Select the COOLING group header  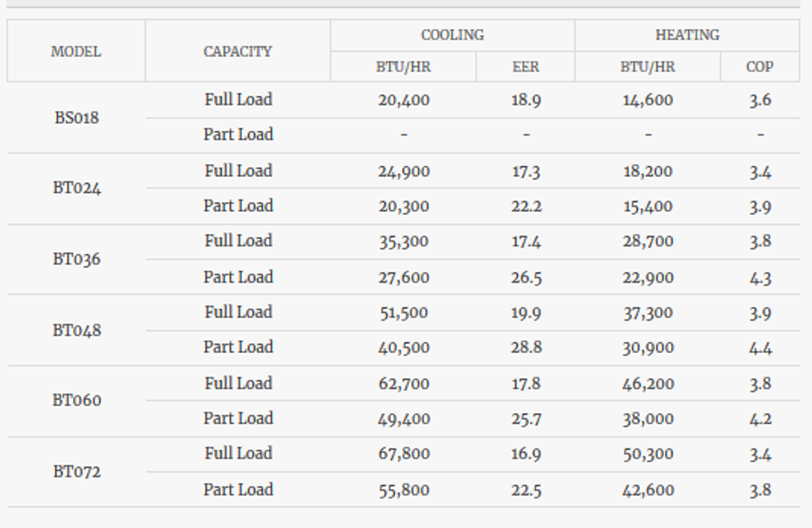(x=452, y=35)
